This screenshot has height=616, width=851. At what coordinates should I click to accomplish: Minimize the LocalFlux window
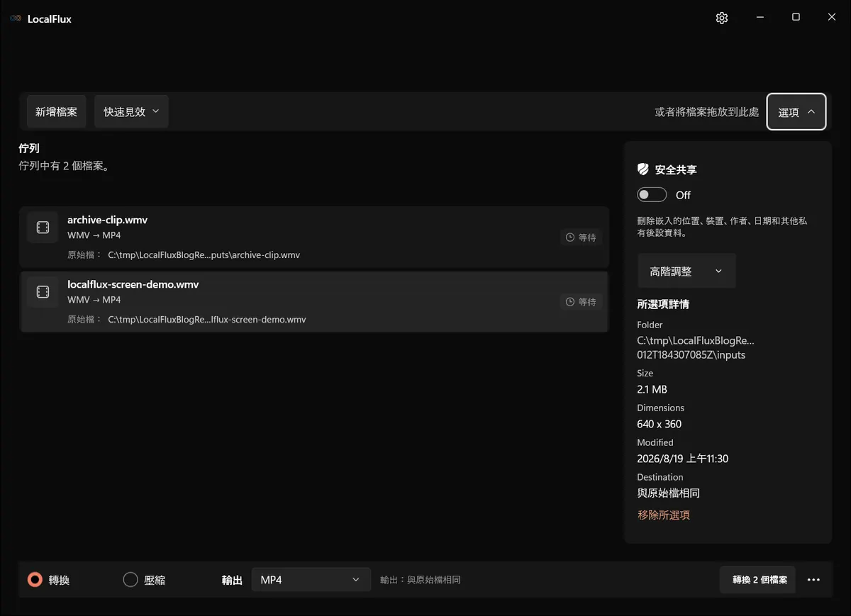(x=760, y=18)
